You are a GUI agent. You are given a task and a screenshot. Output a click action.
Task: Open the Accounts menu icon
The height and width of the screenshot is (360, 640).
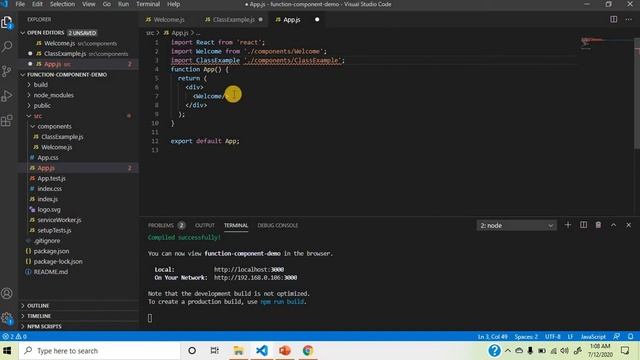click(7, 293)
